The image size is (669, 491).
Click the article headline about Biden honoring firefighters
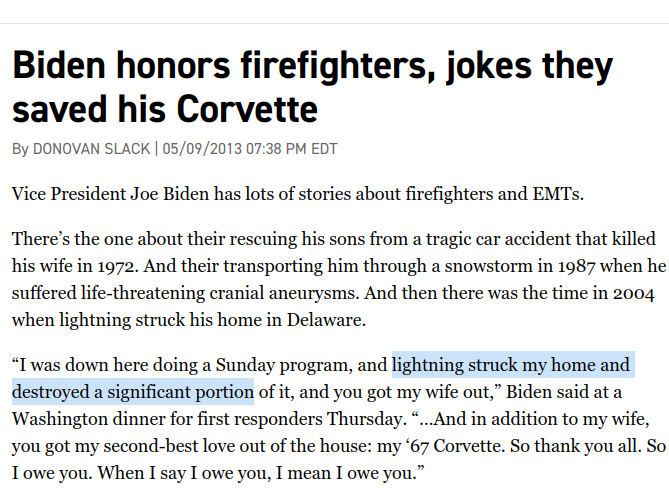[x=313, y=87]
